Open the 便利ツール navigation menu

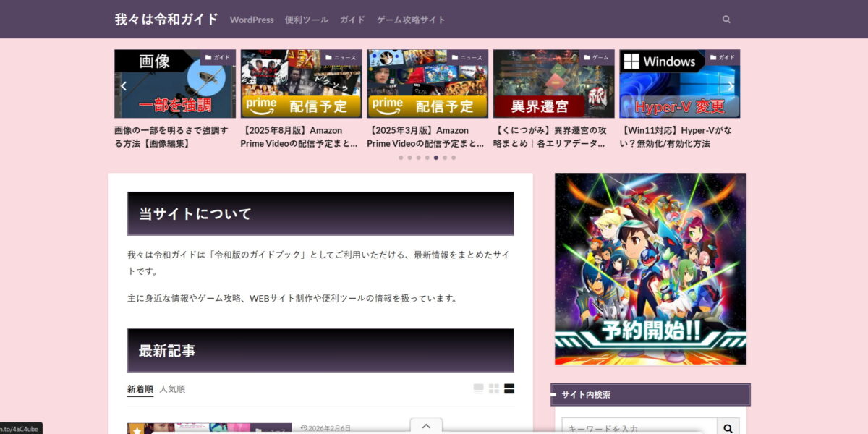[307, 20]
